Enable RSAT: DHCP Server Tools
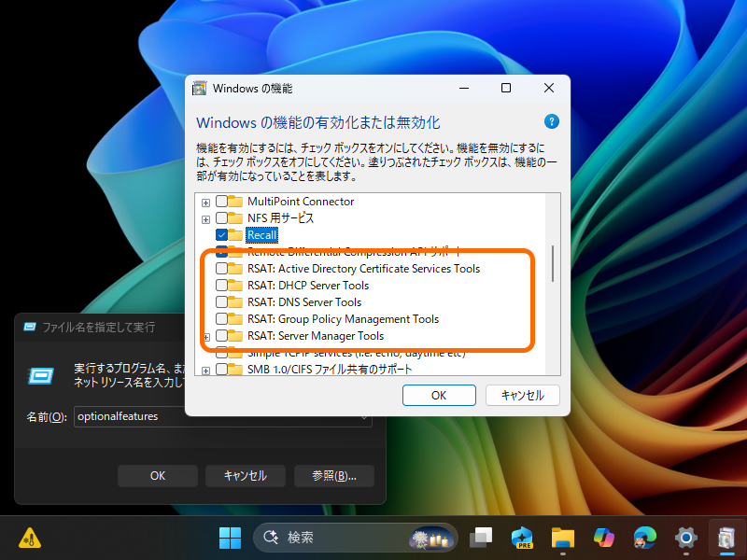This screenshot has height=560, width=747. (x=220, y=286)
